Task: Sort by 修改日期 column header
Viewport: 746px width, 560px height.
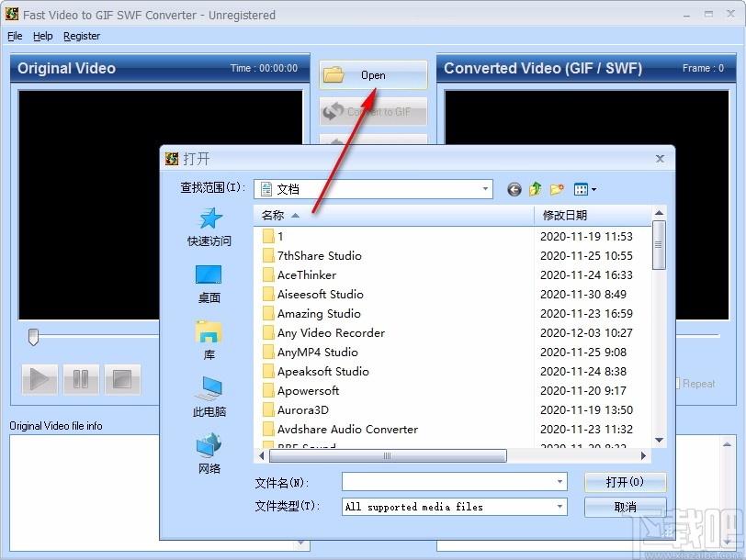Action: pyautogui.click(x=593, y=216)
